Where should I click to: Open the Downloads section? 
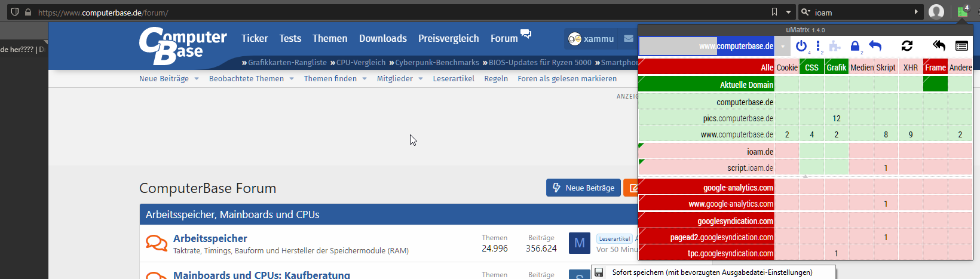383,38
